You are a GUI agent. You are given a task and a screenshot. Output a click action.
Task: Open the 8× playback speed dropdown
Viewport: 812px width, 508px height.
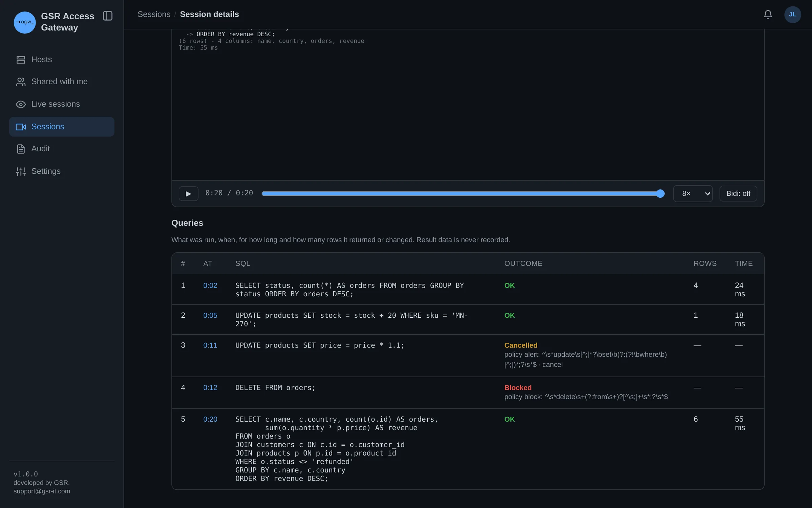pyautogui.click(x=693, y=193)
